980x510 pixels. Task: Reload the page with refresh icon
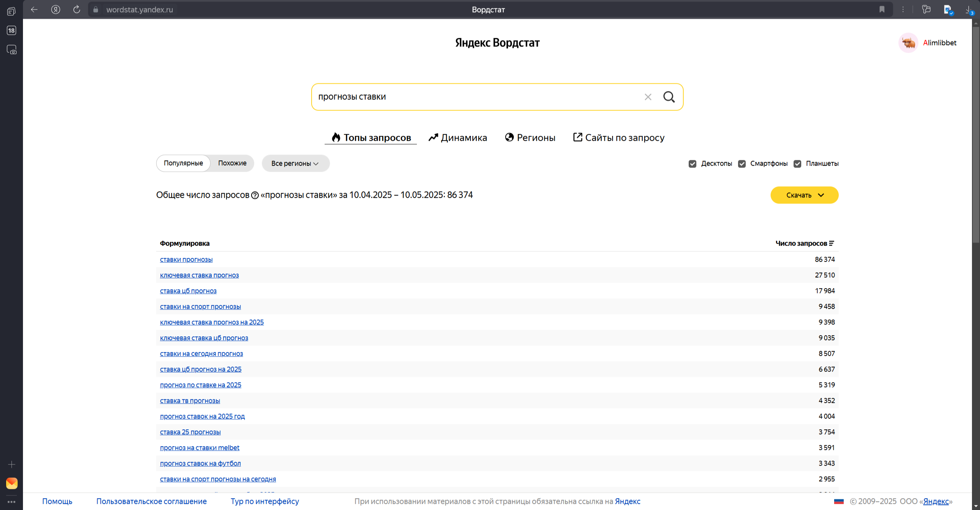coord(77,10)
